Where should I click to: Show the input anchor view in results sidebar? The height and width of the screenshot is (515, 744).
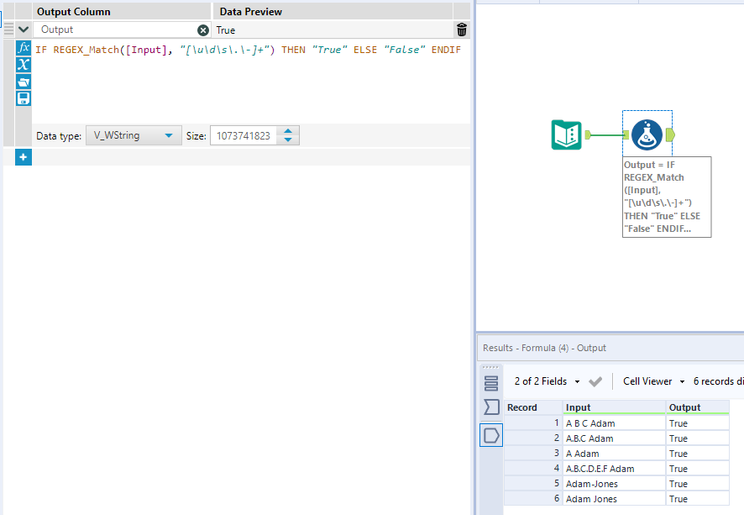click(x=491, y=407)
